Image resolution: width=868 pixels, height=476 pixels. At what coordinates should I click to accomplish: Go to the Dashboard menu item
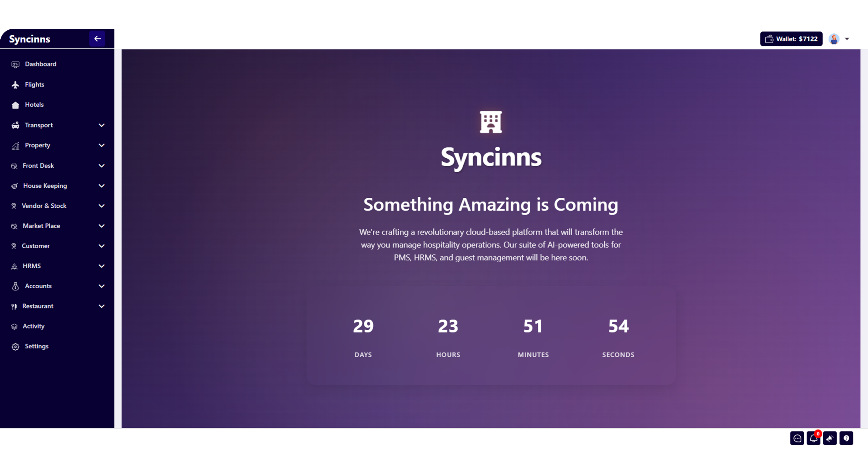[x=40, y=64]
